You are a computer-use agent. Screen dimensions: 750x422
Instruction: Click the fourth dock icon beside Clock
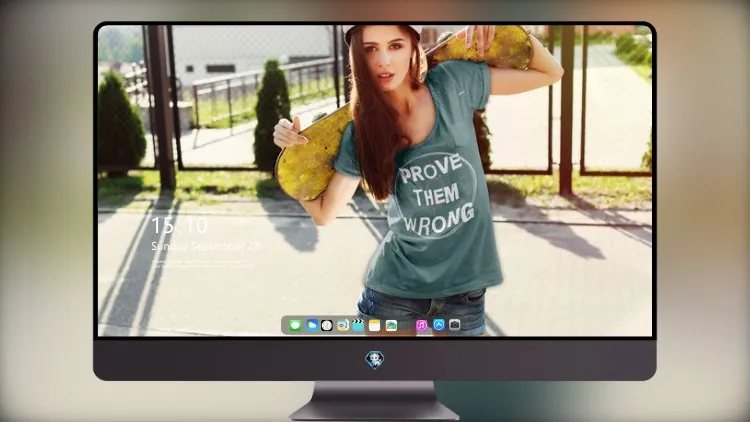tap(342, 325)
